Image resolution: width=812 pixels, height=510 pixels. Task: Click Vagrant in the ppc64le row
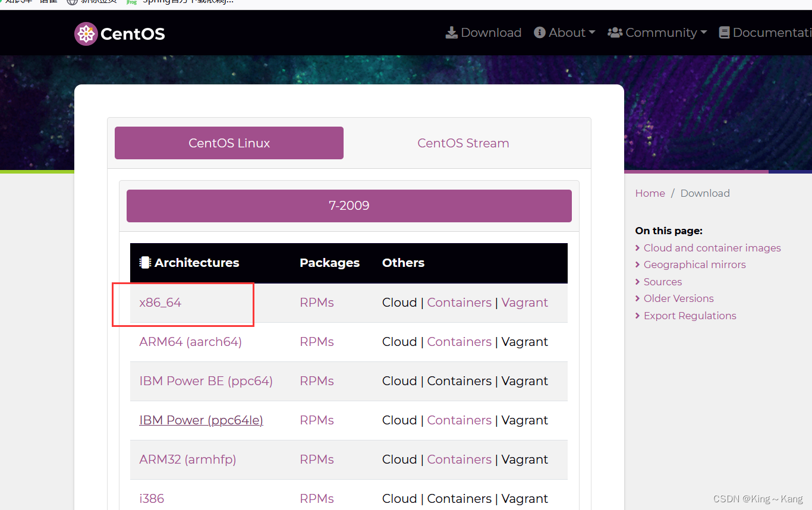pyautogui.click(x=525, y=420)
